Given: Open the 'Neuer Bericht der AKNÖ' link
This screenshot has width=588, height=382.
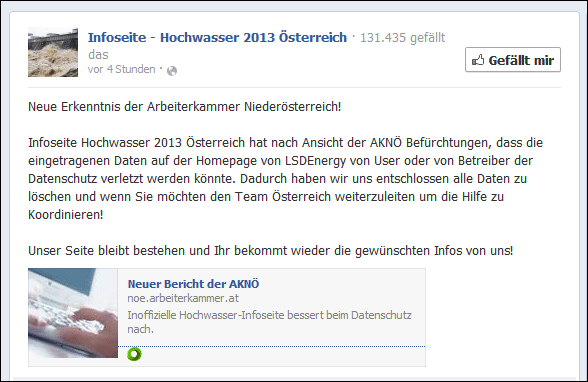Looking at the screenshot, I should click(193, 284).
